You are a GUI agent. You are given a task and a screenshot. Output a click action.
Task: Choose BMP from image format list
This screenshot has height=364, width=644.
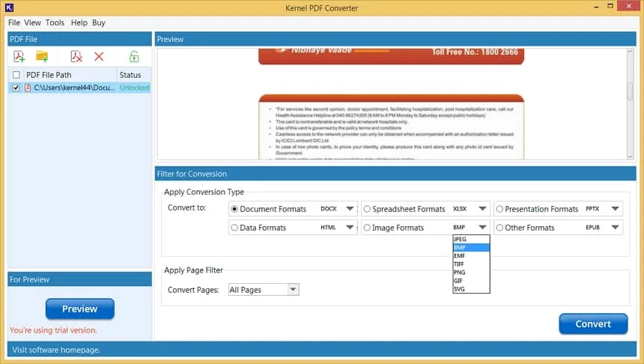pos(471,247)
